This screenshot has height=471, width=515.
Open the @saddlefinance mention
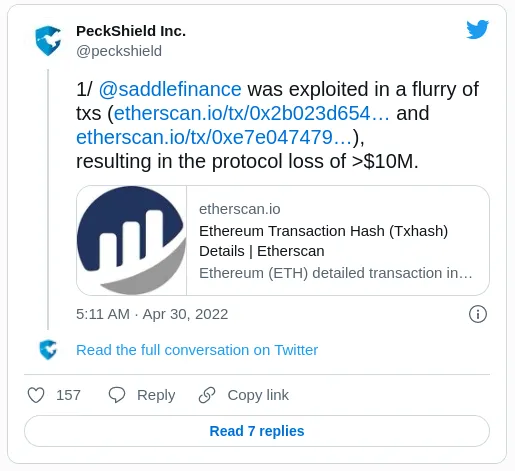[x=170, y=89]
